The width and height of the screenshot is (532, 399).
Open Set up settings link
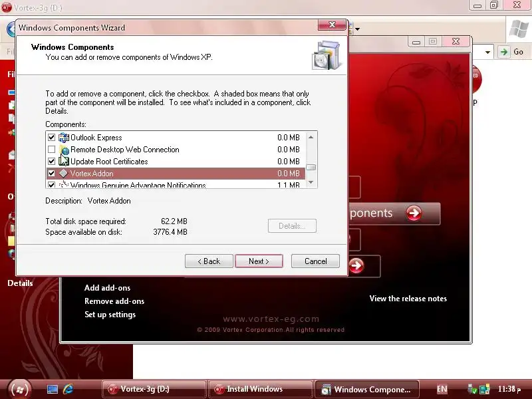[x=110, y=315]
